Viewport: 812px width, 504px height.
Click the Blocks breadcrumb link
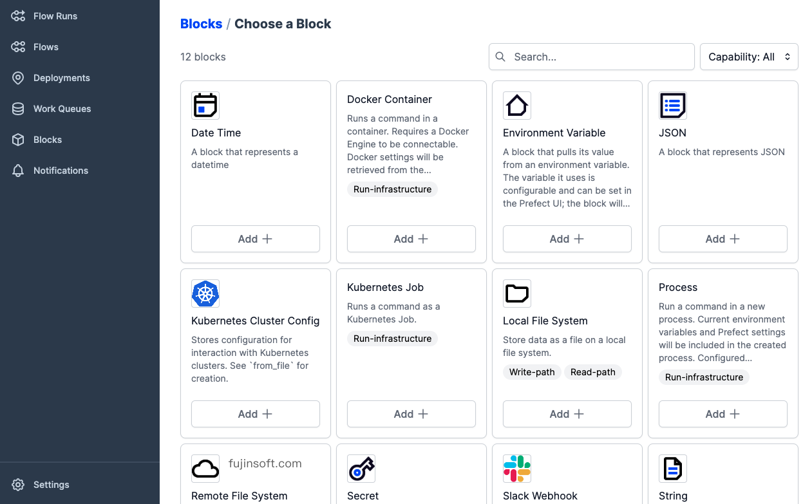click(x=201, y=24)
